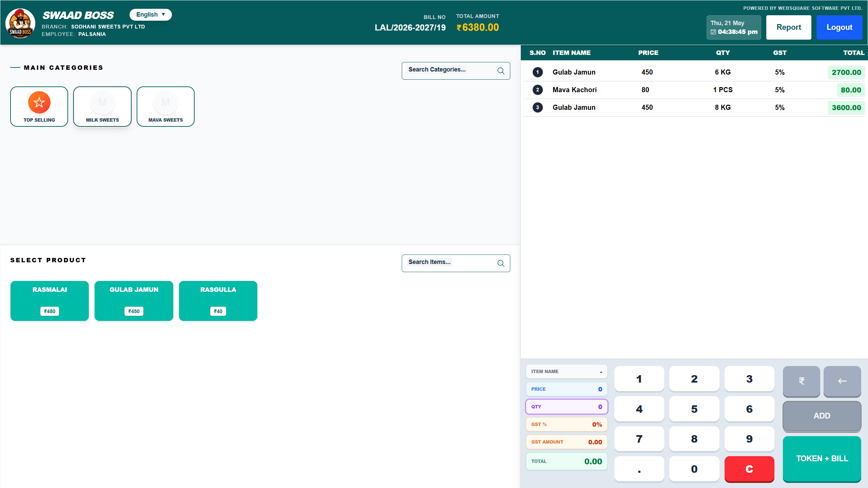
Task: Focus the Search Categories input field
Action: point(456,71)
